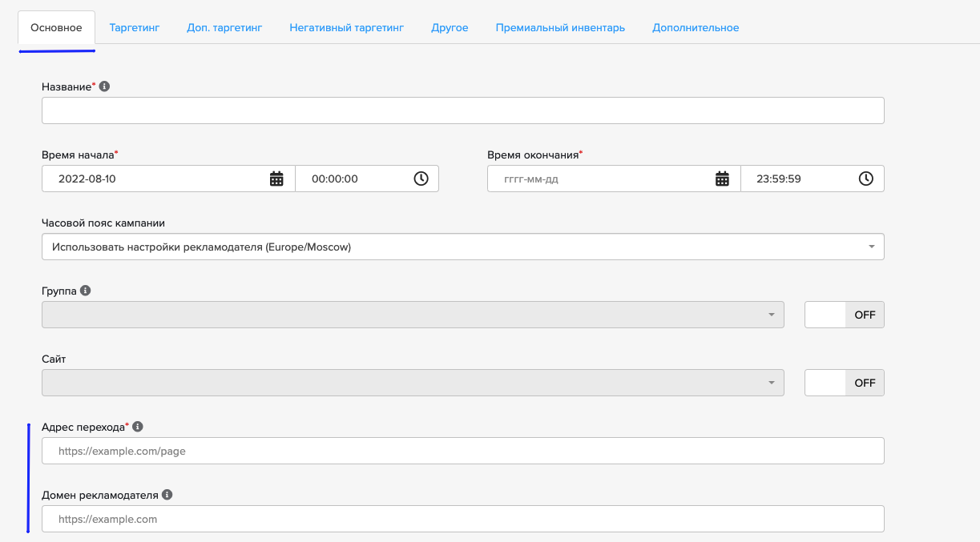Viewport: 980px width, 542px height.
Task: Expand the Часовой пояс кампании dropdown
Action: (462, 247)
